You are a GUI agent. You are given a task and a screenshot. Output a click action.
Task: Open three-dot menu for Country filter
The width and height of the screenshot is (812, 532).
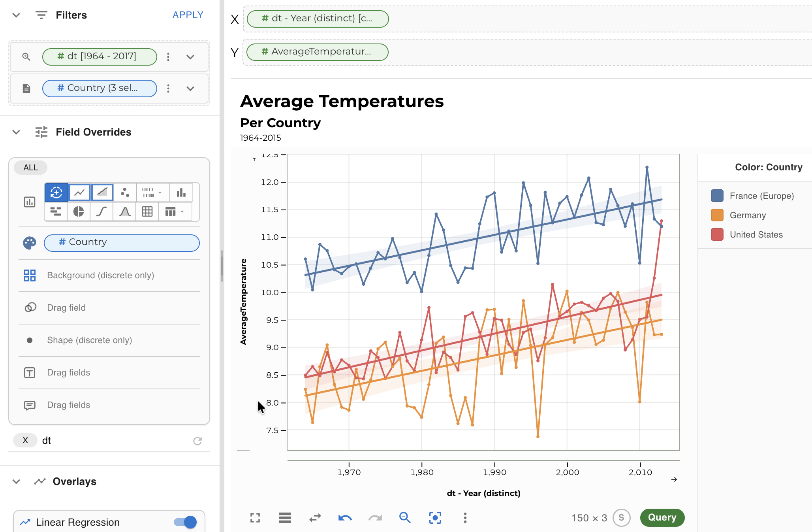click(168, 89)
